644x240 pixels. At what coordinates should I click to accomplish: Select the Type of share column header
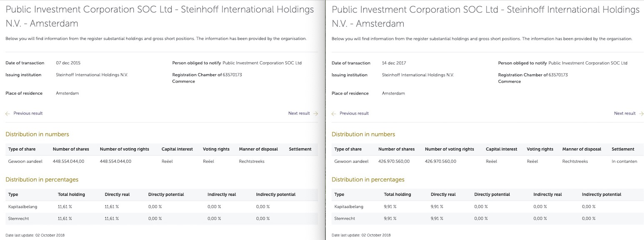tap(22, 149)
